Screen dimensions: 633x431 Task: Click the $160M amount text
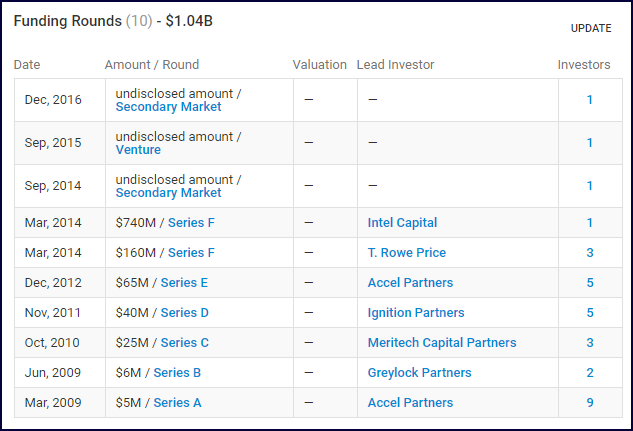point(136,253)
